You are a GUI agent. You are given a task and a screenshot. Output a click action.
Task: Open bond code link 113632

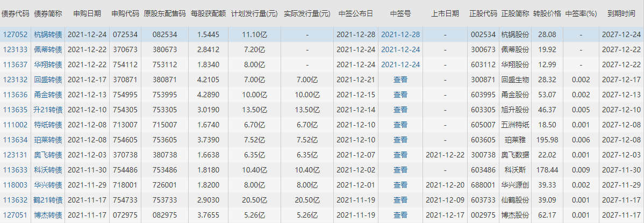coord(15,200)
